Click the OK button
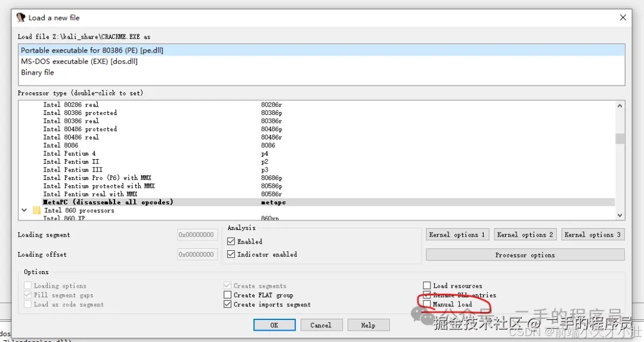644x342 pixels. 274,325
